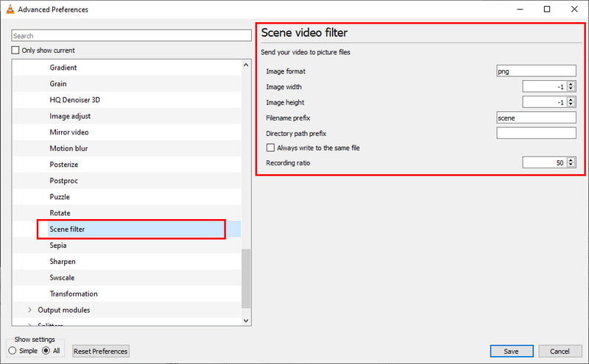This screenshot has width=589, height=364.
Task: Select the Motion blur filter entry
Action: [x=69, y=149]
